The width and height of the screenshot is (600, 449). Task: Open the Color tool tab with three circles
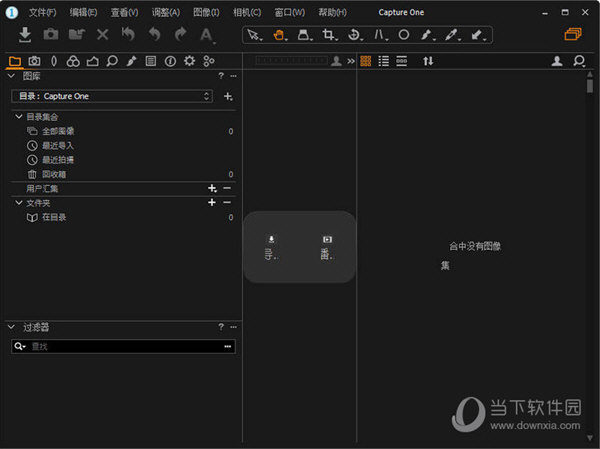click(73, 61)
